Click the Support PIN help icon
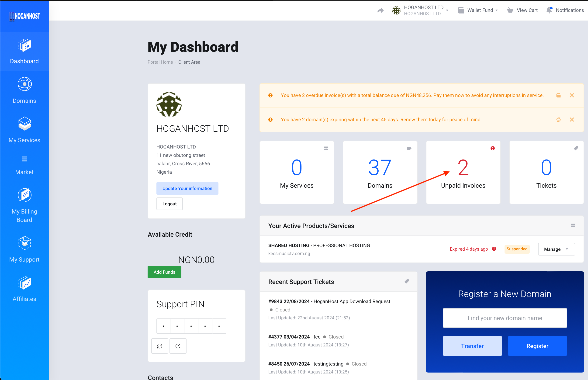588x380 pixels. [x=178, y=346]
